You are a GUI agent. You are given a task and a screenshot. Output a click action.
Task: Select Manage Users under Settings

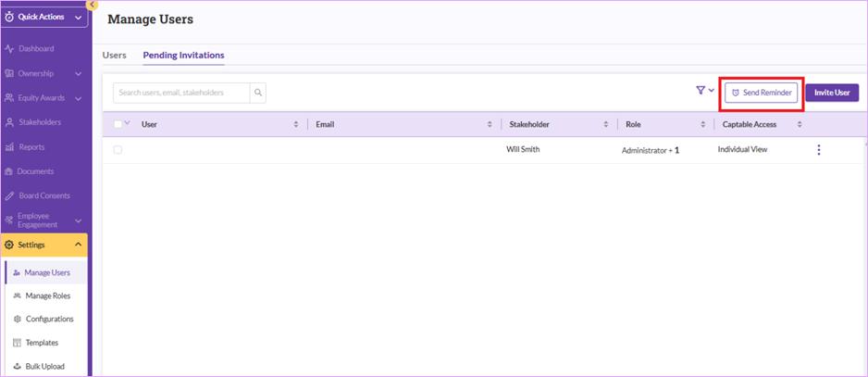[46, 272]
